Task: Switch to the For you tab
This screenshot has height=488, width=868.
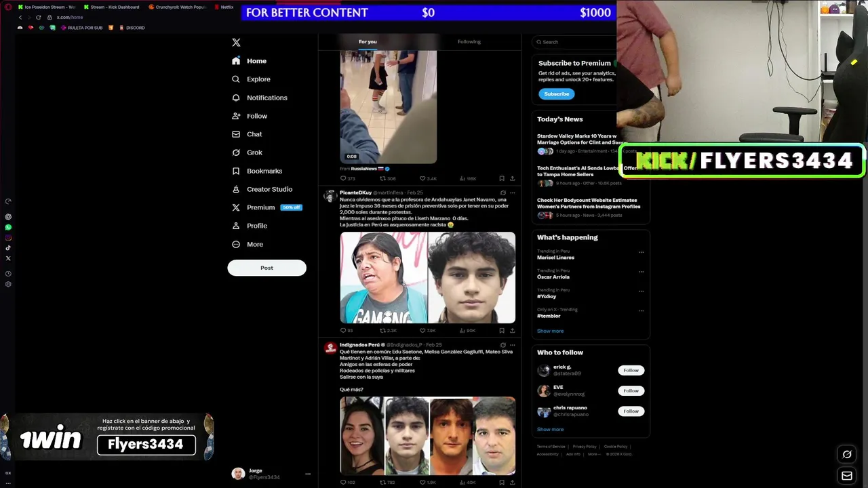Action: (368, 42)
